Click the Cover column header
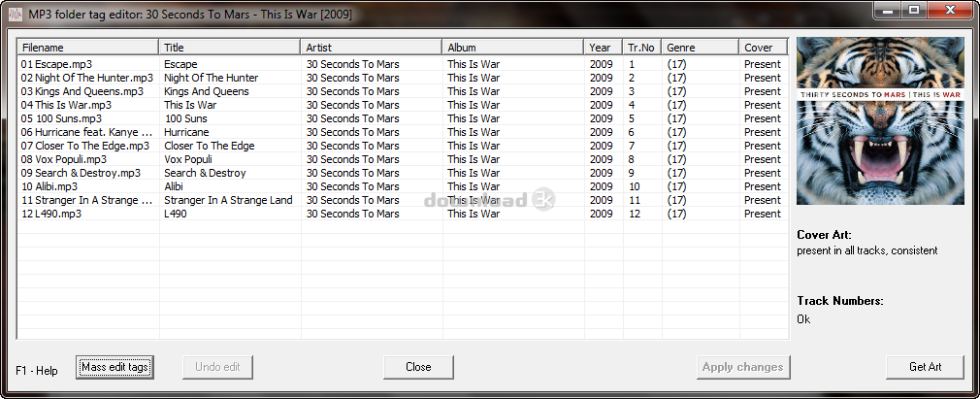This screenshot has width=980, height=399. pyautogui.click(x=764, y=48)
